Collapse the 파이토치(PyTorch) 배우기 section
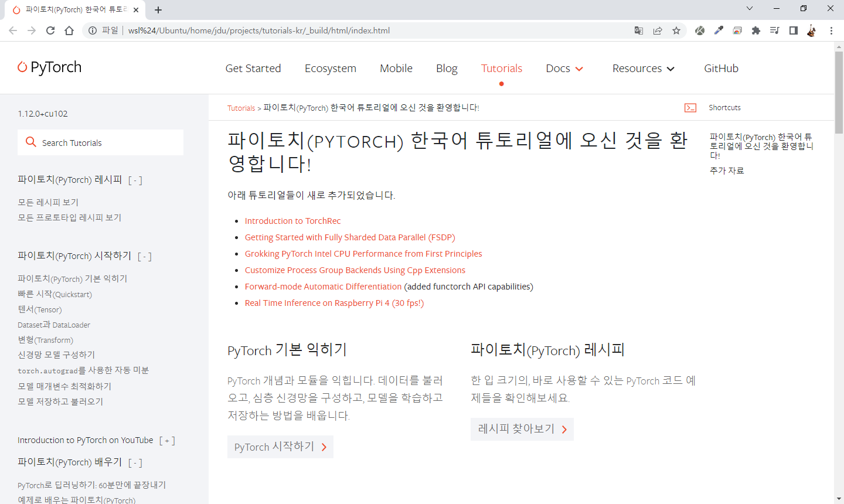The width and height of the screenshot is (844, 504). click(x=135, y=463)
